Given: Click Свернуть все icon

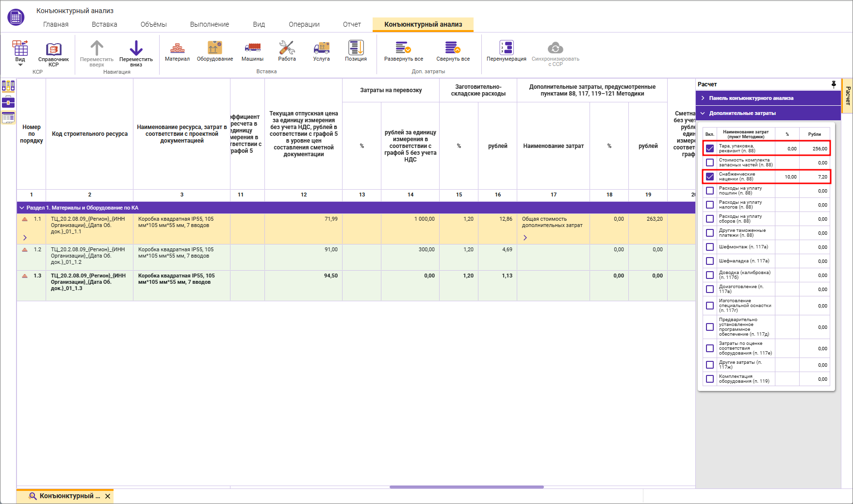Looking at the screenshot, I should [x=453, y=48].
